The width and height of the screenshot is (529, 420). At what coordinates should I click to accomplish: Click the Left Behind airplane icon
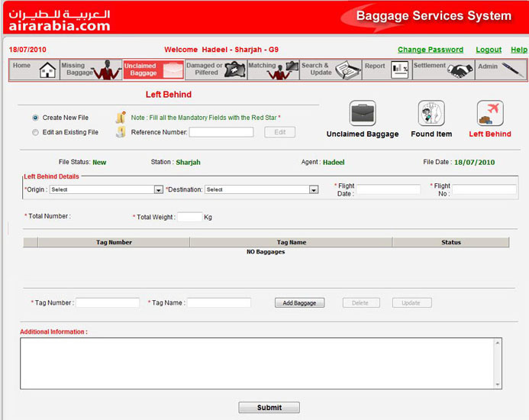(x=489, y=114)
